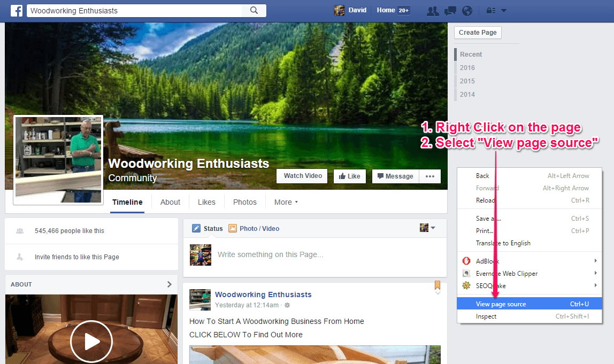
Task: Open the post-as identity selector dropdown
Action: (x=428, y=228)
